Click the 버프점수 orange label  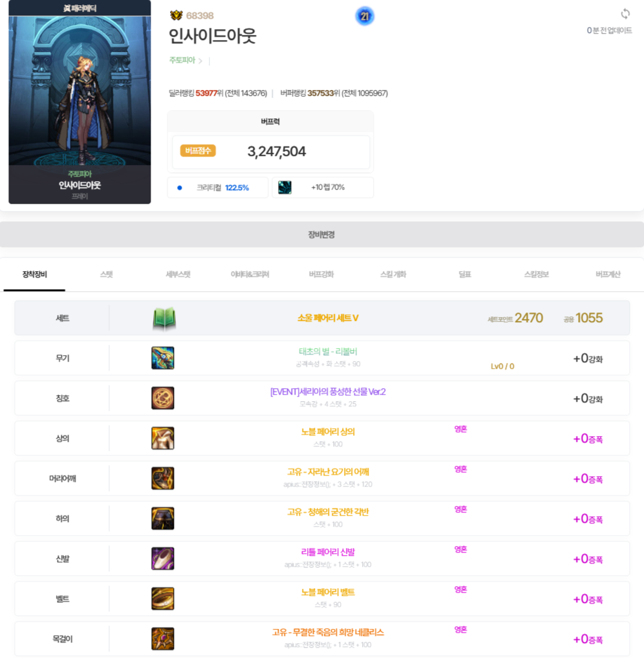tap(198, 151)
